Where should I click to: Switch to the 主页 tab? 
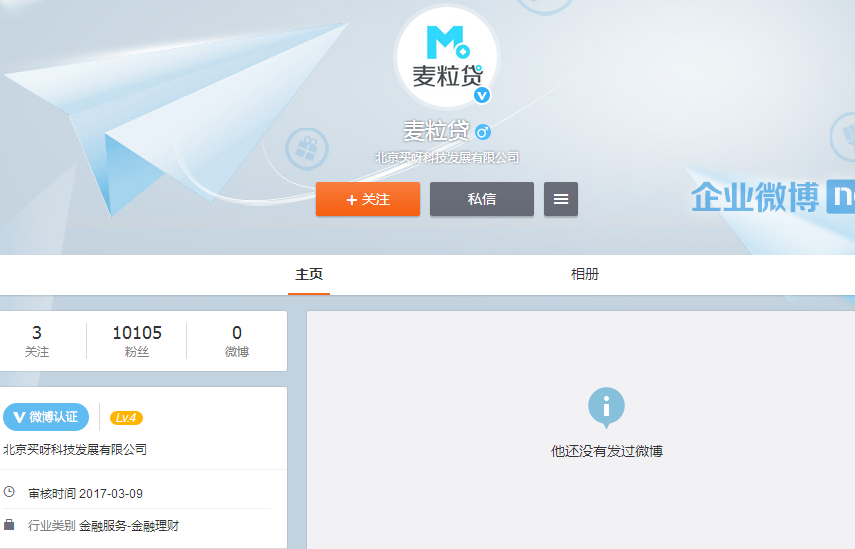309,274
